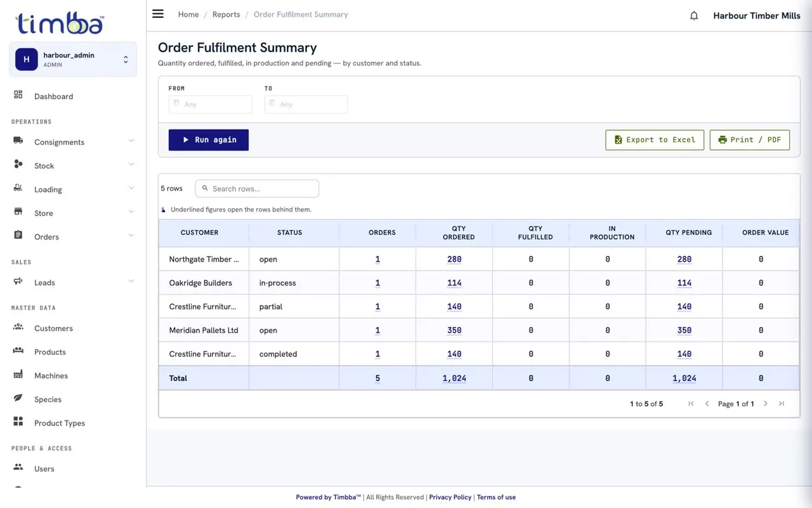Click the Machines factory icon
This screenshot has width=812, height=508.
(x=18, y=375)
